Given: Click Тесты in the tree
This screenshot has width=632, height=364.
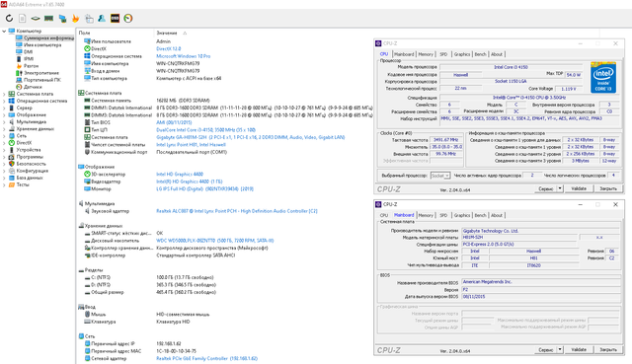Looking at the screenshot, I should [23, 184].
